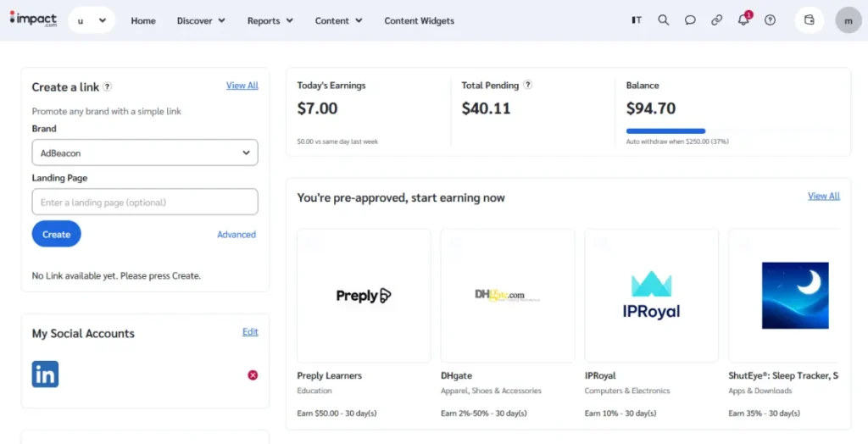
Task: Expand the Discover menu
Action: pos(201,20)
